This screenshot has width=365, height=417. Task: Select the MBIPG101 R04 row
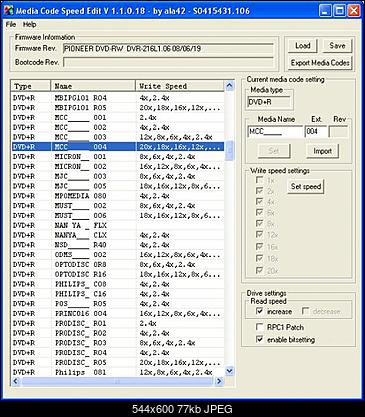118,98
